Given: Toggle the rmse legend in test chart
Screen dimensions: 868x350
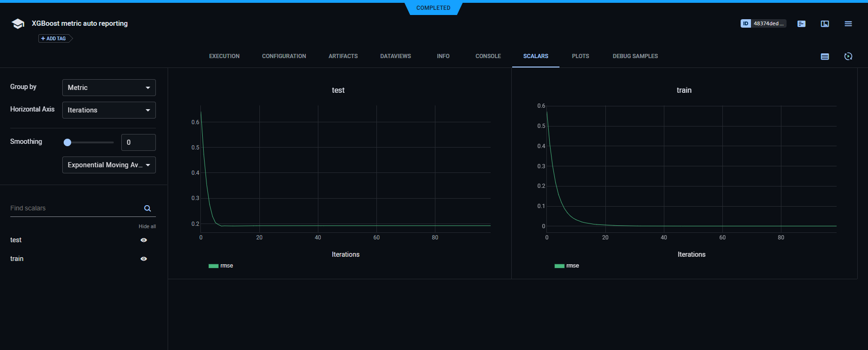Looking at the screenshot, I should pyautogui.click(x=221, y=266).
